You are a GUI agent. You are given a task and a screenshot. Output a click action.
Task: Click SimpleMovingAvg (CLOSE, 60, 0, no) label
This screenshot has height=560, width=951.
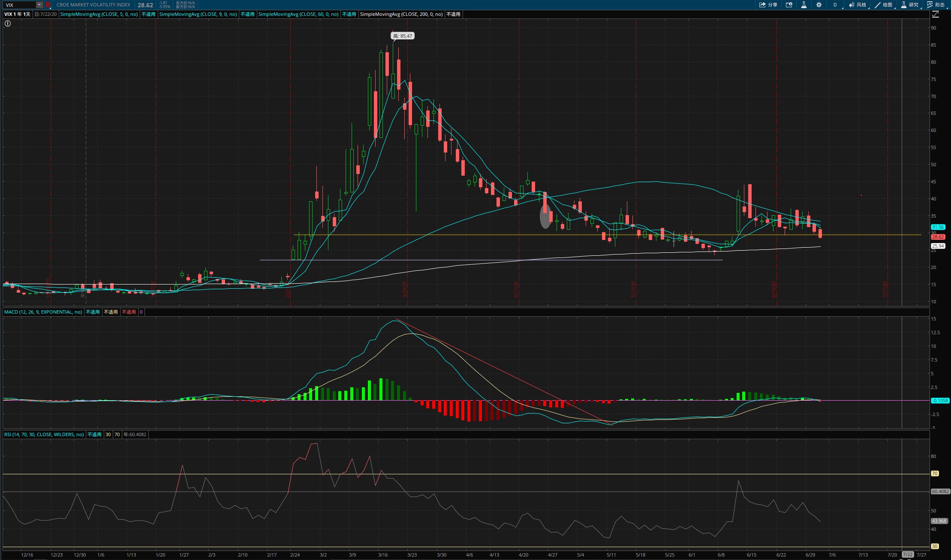pos(298,14)
